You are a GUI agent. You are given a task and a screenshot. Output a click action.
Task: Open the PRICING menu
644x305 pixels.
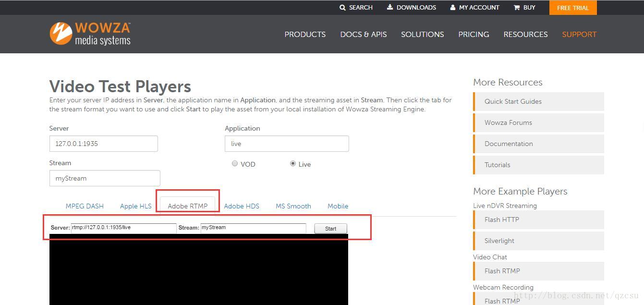474,35
